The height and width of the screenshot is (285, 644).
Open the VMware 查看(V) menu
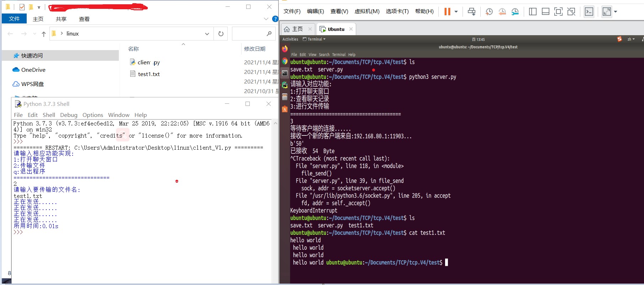pos(339,11)
